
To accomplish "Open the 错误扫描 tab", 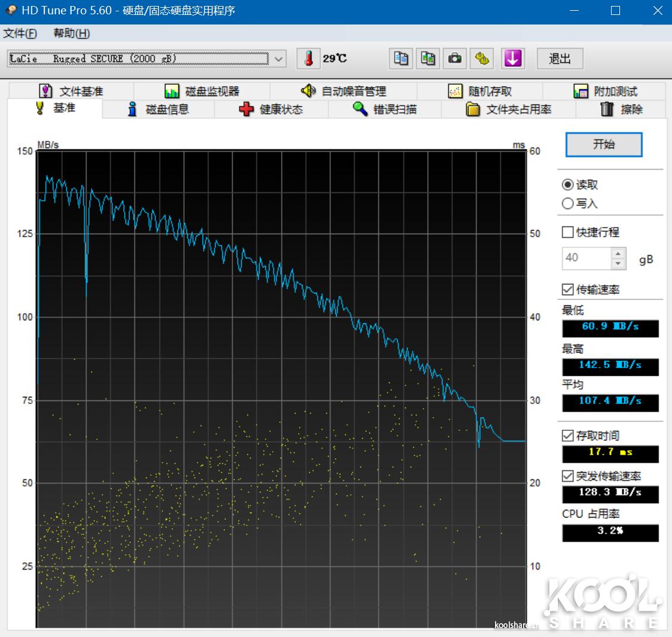I will point(385,109).
